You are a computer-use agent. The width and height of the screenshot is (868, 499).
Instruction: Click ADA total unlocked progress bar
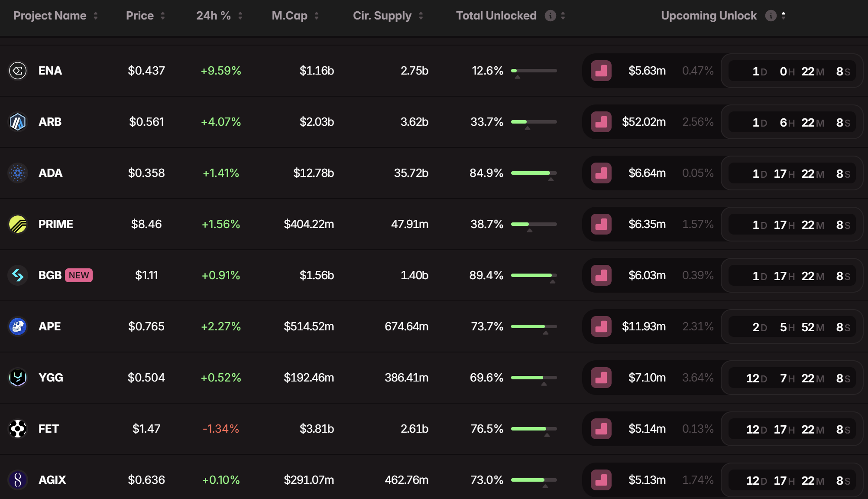(534, 173)
